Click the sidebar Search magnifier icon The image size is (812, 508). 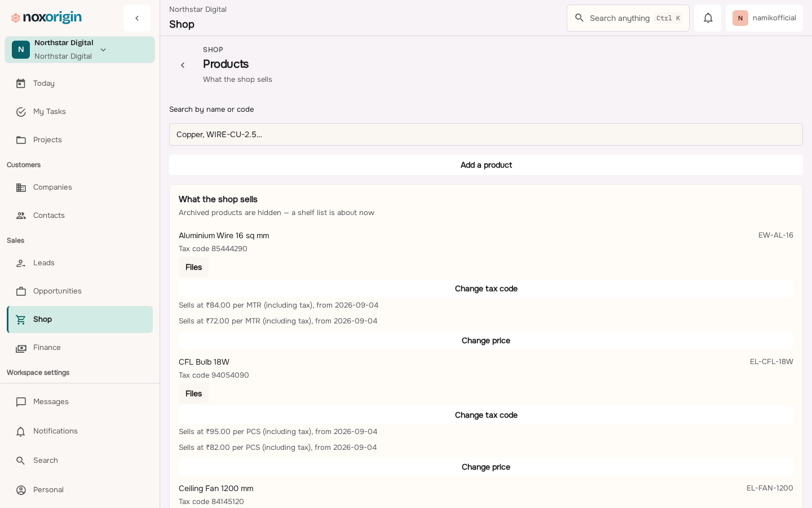tap(21, 461)
